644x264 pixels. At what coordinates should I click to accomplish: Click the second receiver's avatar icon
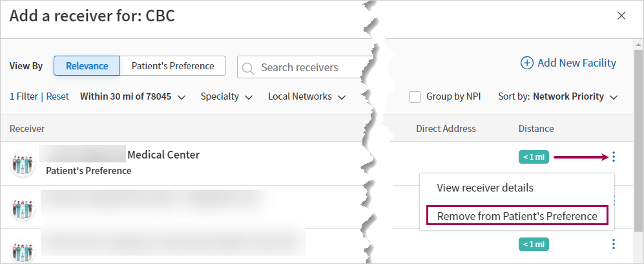click(23, 208)
